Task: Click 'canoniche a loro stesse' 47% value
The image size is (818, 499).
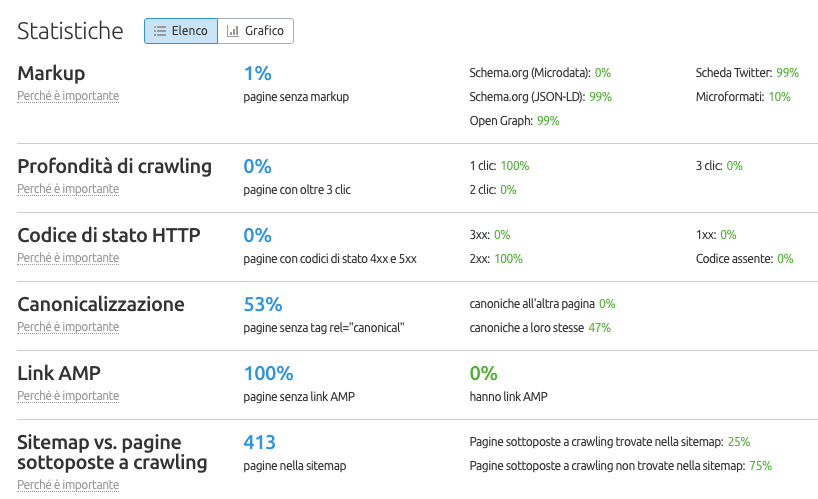Action: pyautogui.click(x=599, y=327)
